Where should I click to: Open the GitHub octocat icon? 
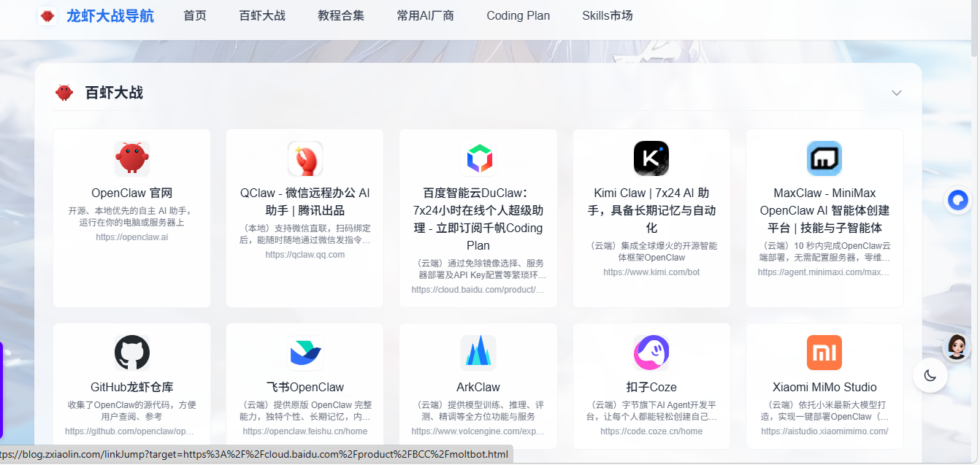pyautogui.click(x=132, y=353)
